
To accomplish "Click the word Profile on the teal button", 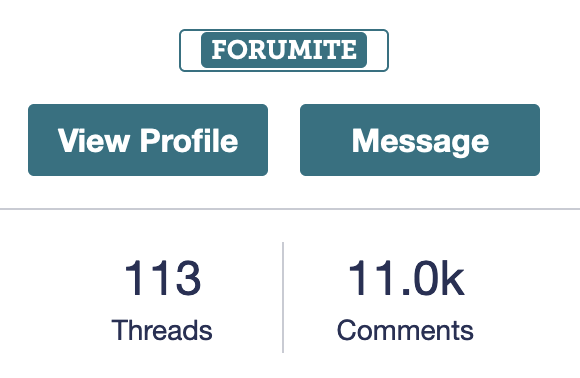I will tap(189, 140).
